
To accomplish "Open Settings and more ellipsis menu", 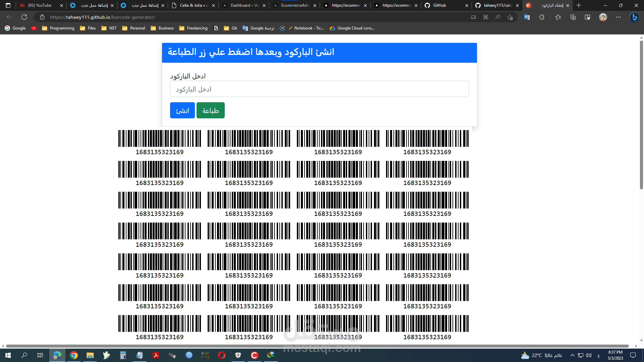I will tap(619, 17).
